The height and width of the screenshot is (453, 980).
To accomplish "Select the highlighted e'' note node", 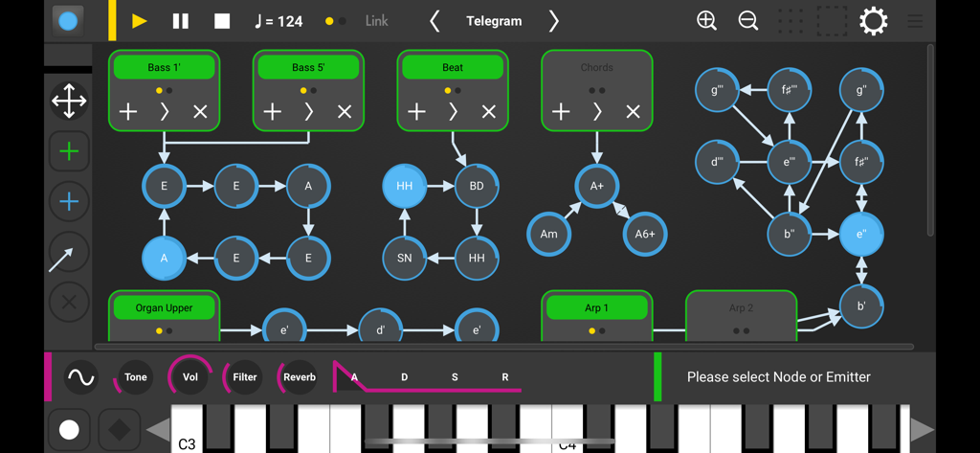I will [861, 234].
